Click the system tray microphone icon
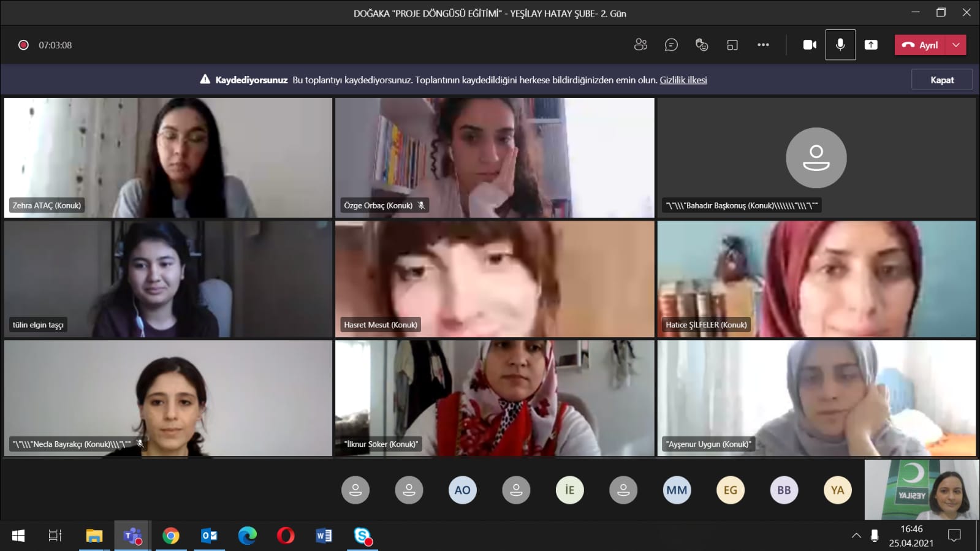Image resolution: width=980 pixels, height=551 pixels. pyautogui.click(x=875, y=536)
